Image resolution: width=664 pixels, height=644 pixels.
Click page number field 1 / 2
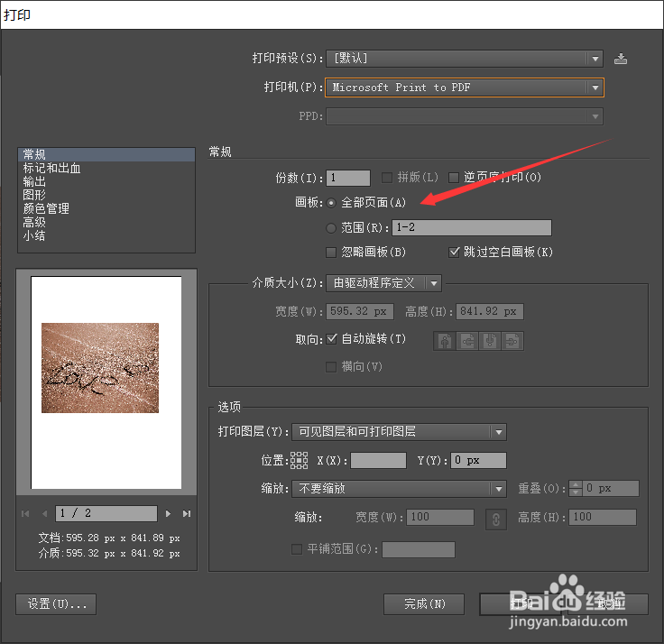coord(106,513)
